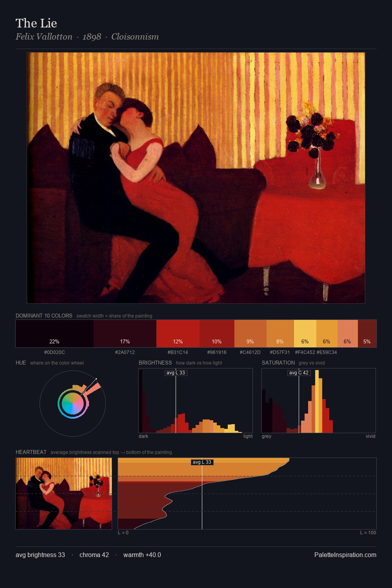
Task: Click the hex label #D57F31
Action: coord(280,352)
